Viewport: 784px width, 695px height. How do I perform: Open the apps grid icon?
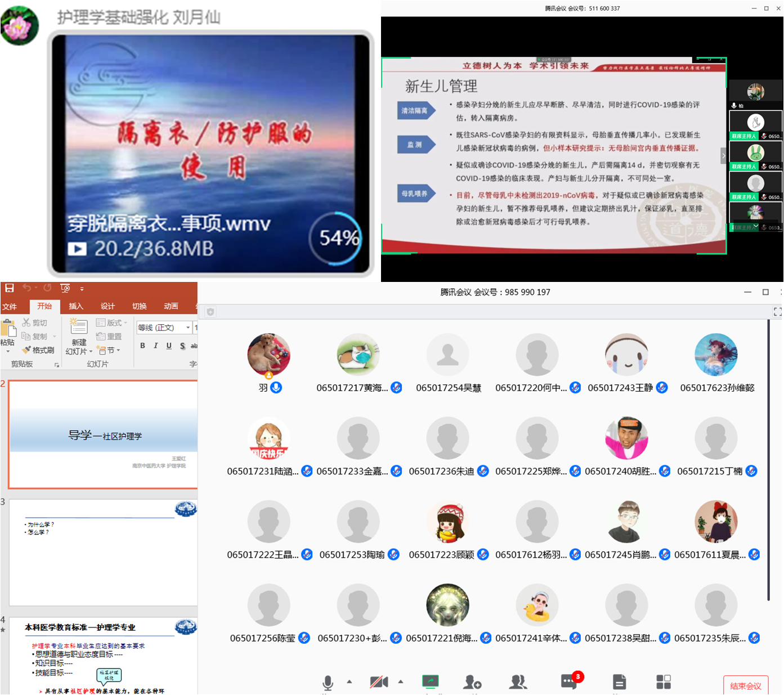(x=664, y=682)
